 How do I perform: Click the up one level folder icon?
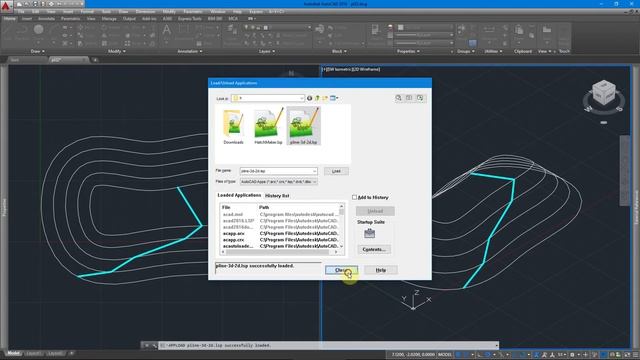click(x=317, y=98)
